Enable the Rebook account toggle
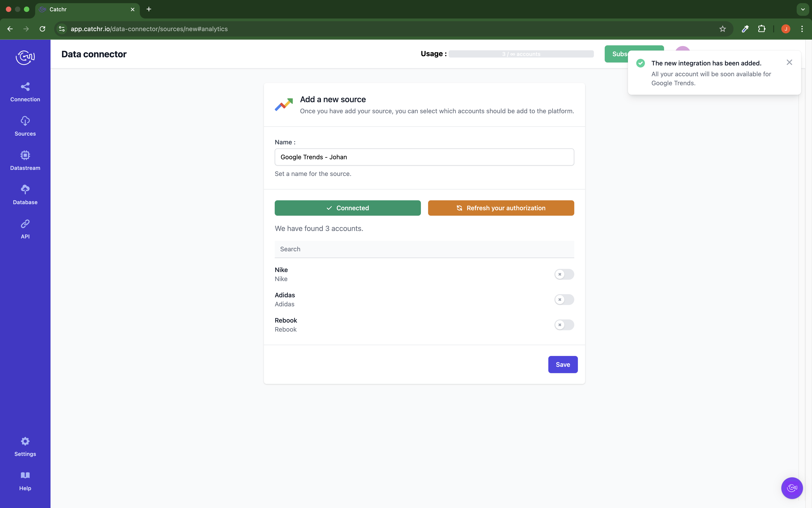 click(564, 325)
